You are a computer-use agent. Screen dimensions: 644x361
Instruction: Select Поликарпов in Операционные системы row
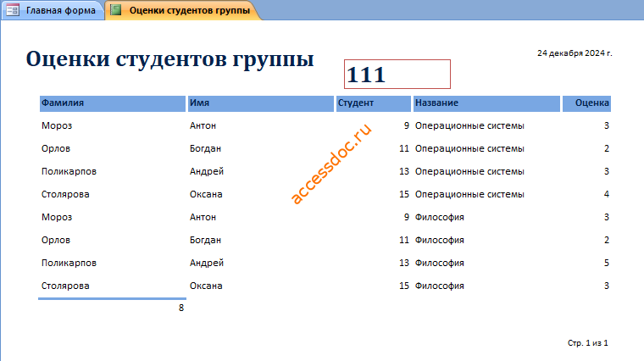[69, 172]
